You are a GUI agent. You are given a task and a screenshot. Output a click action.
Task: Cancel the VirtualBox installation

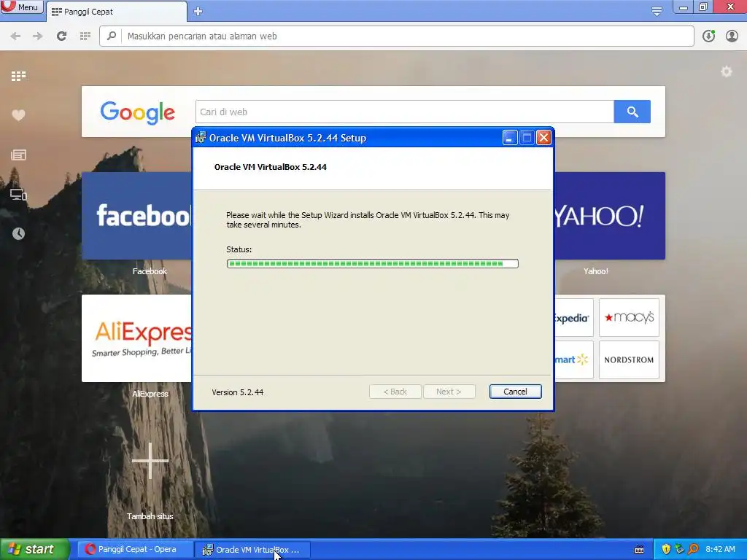(x=516, y=392)
